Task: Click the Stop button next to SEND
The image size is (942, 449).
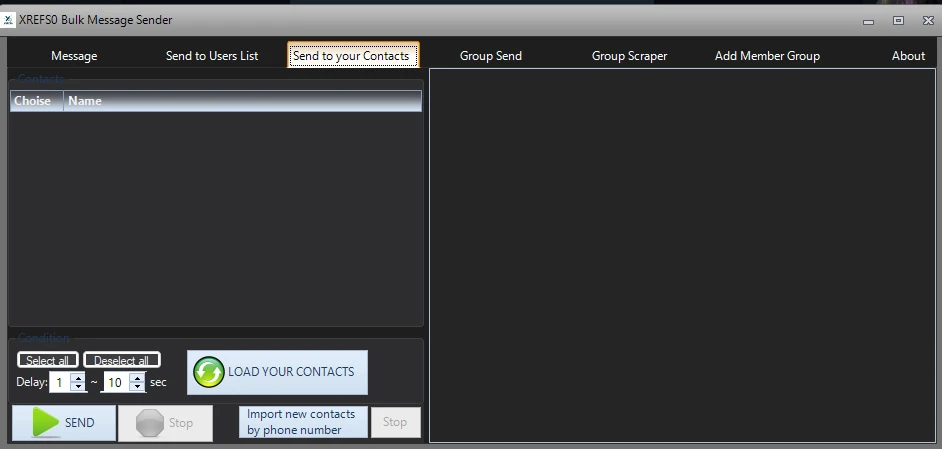Action: tap(165, 423)
